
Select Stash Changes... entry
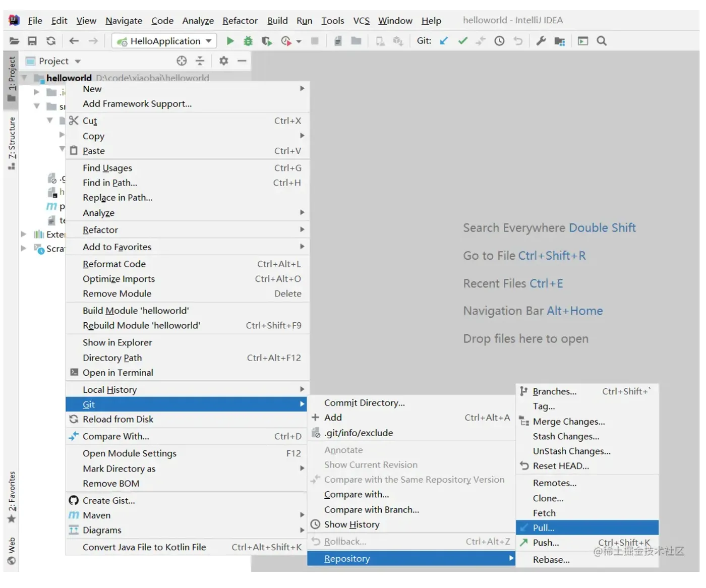(x=587, y=436)
